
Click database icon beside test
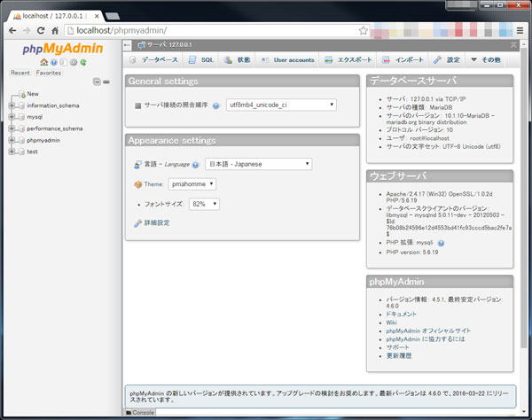(x=21, y=152)
